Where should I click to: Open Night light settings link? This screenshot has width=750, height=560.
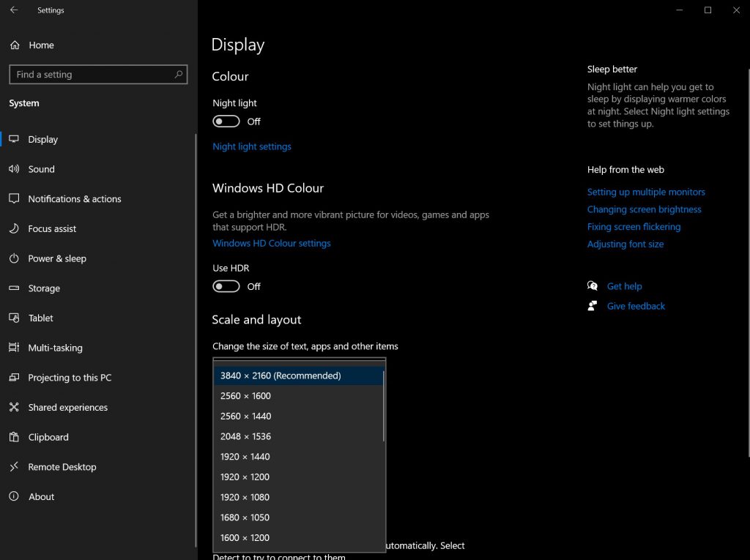point(252,146)
